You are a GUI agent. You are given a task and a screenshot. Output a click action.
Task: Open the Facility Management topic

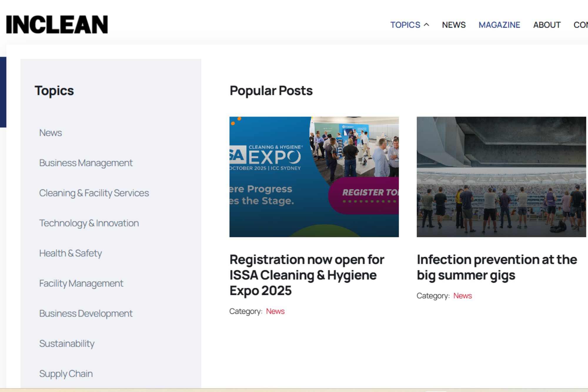81,283
